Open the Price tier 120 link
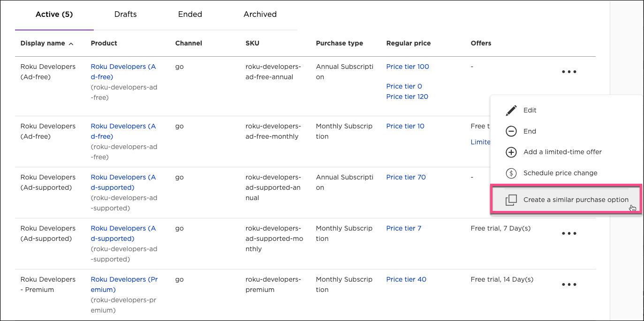 click(407, 97)
